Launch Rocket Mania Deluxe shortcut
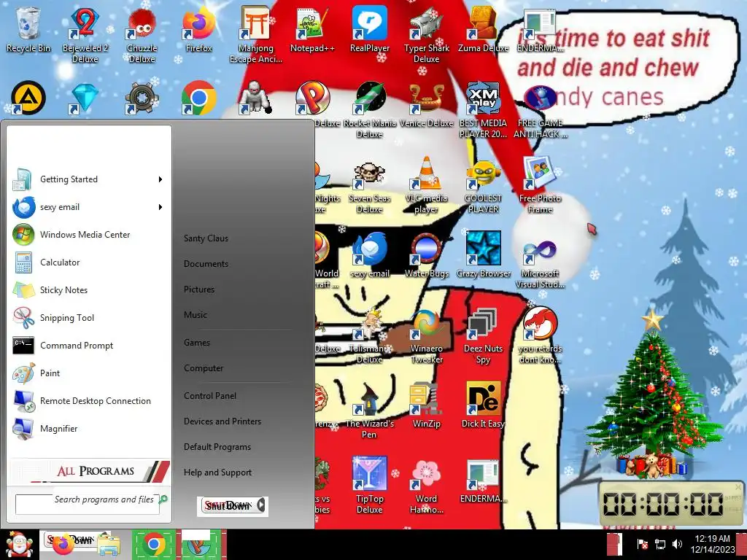 [370, 109]
